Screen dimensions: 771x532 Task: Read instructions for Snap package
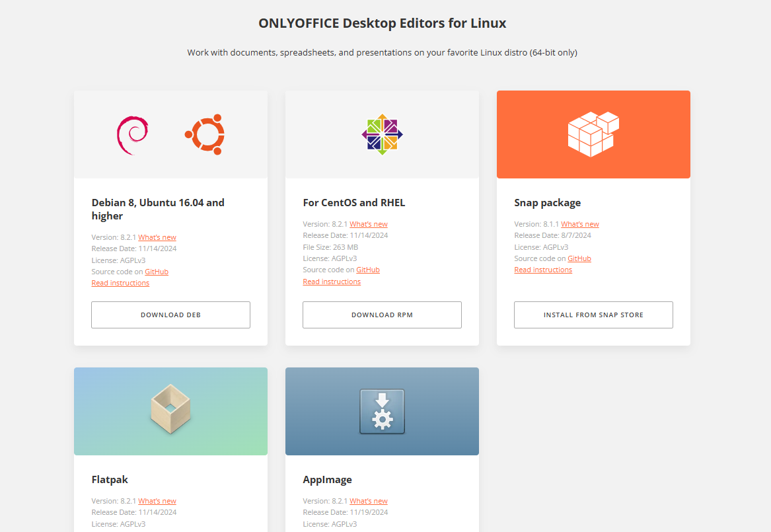(x=543, y=270)
